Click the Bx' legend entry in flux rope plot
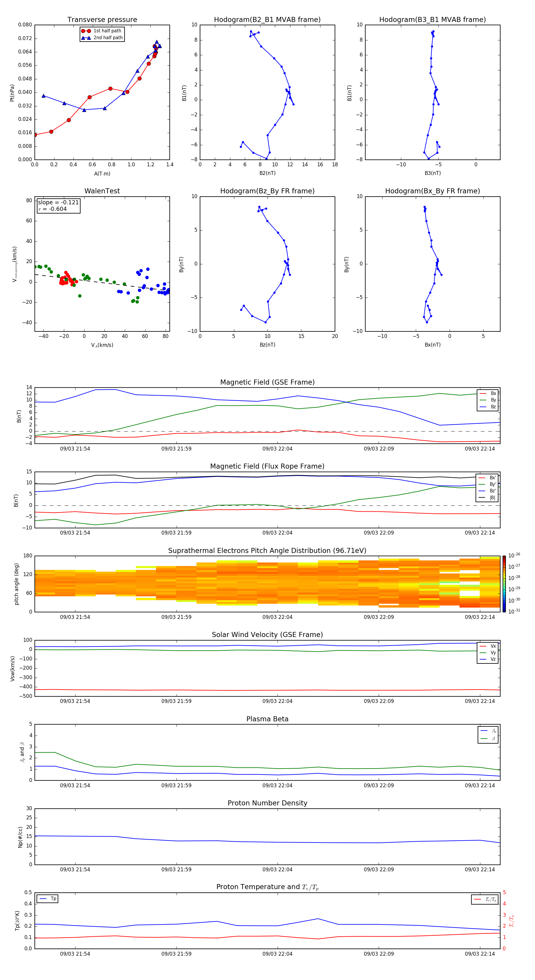 coord(487,478)
